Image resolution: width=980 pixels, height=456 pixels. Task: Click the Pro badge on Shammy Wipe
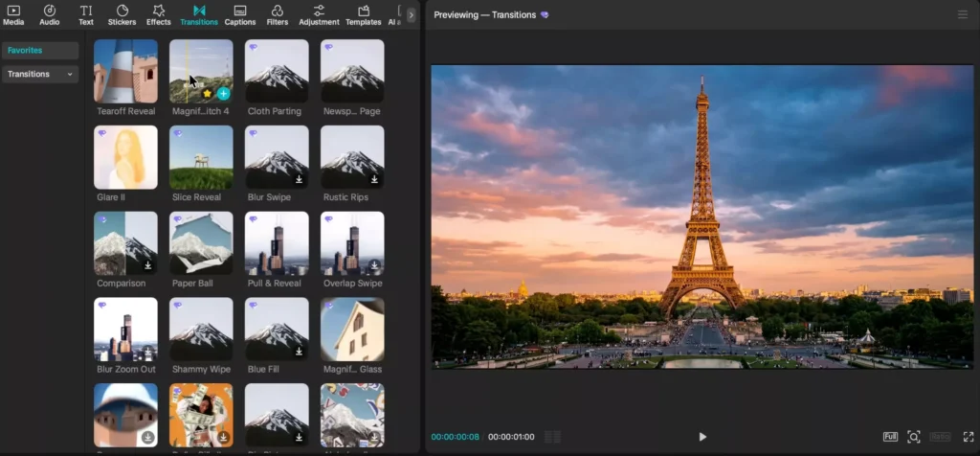click(178, 306)
